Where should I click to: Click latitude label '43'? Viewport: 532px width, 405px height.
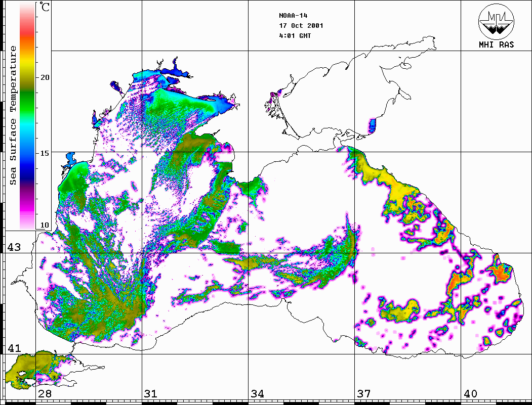[14, 247]
